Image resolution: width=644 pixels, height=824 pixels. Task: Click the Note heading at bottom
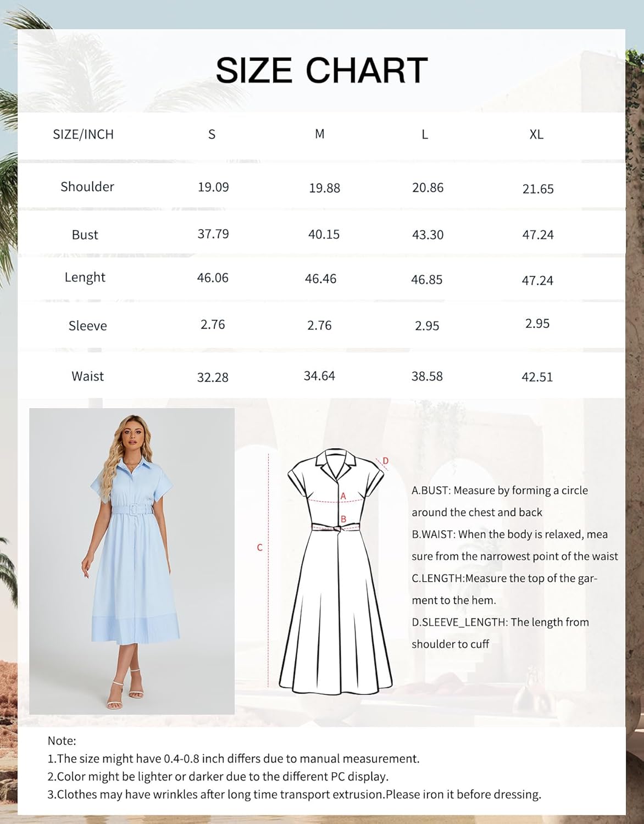[x=60, y=739]
